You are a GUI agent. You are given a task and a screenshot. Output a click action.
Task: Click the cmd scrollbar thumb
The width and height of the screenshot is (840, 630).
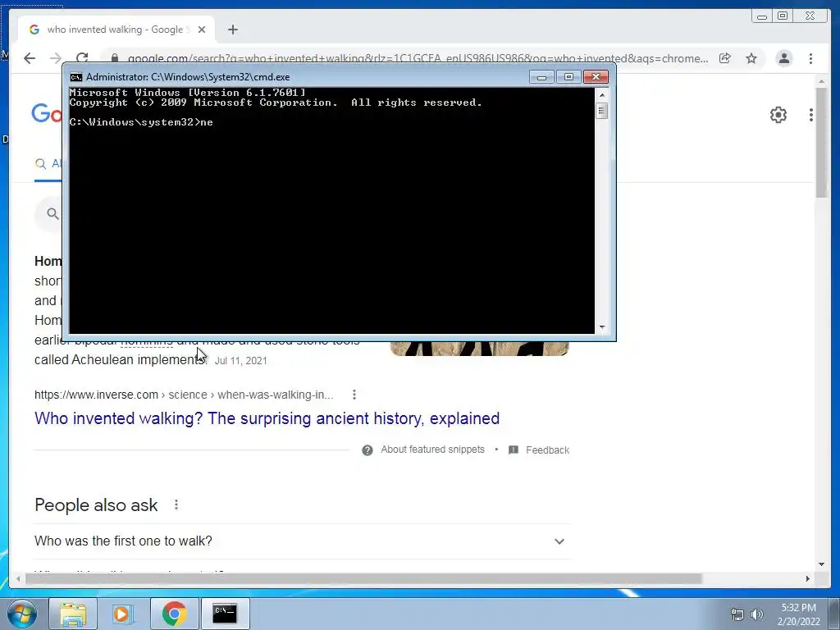601,112
